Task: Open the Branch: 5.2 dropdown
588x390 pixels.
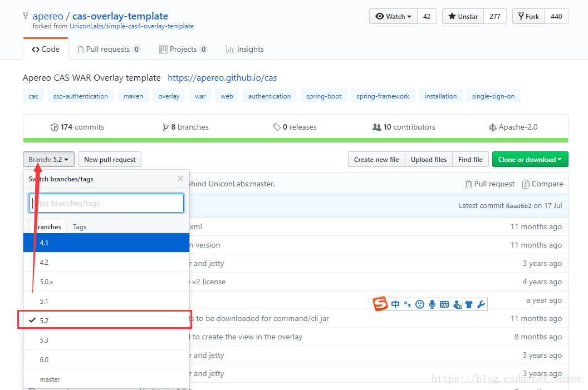Action: click(x=49, y=159)
